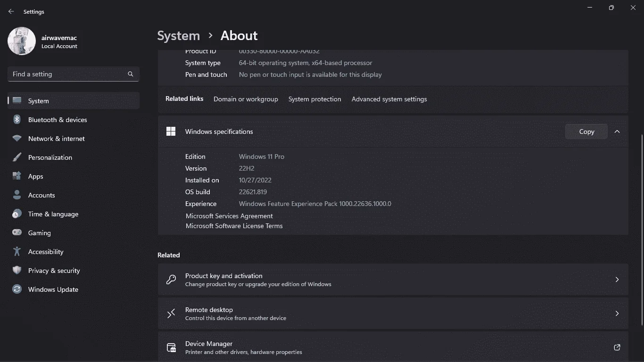Viewport: 644px width, 362px height.
Task: Open Microsoft Software License Terms link
Action: [234, 226]
